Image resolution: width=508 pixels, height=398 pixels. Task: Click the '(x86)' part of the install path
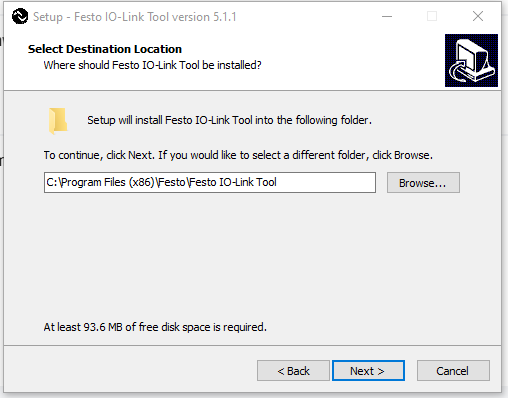(142, 182)
